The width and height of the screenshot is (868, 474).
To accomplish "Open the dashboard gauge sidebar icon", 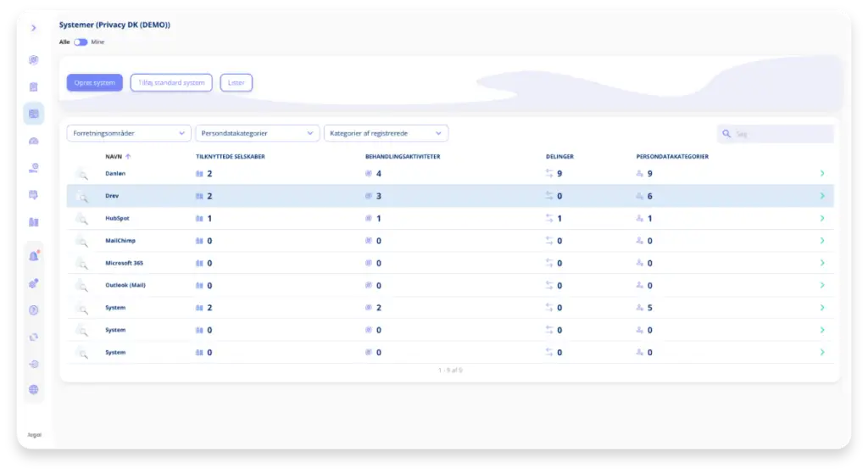I will pyautogui.click(x=34, y=141).
